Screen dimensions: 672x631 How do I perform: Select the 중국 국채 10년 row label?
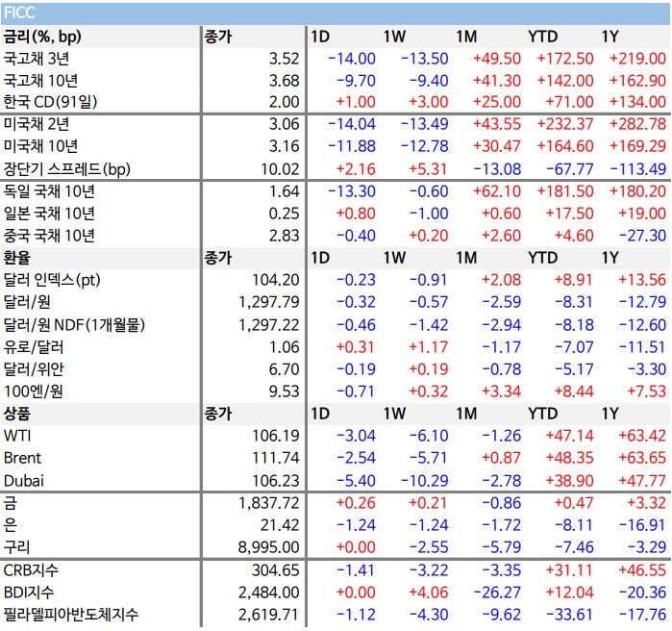(x=49, y=236)
